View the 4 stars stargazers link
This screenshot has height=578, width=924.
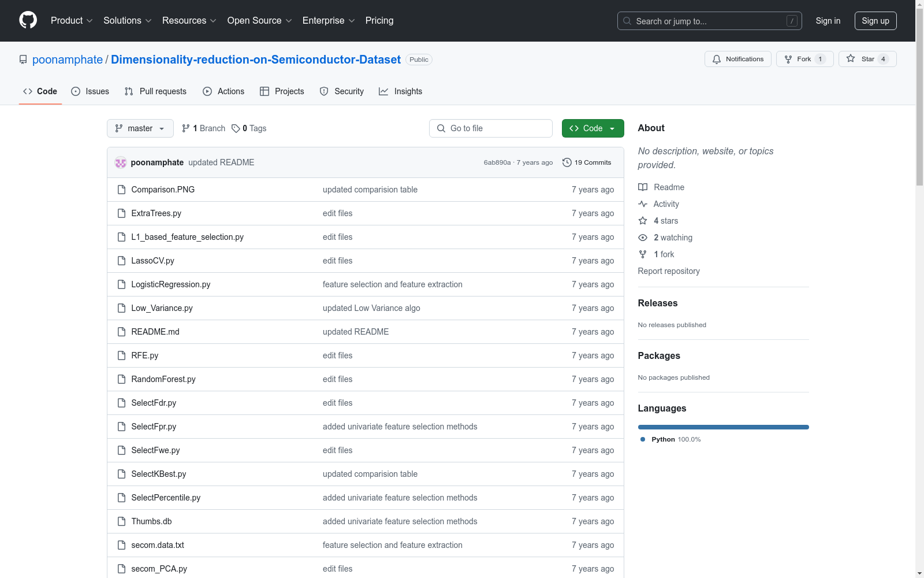pyautogui.click(x=658, y=221)
